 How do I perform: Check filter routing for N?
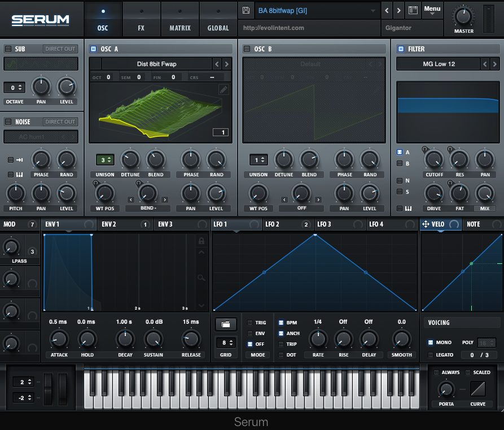400,181
